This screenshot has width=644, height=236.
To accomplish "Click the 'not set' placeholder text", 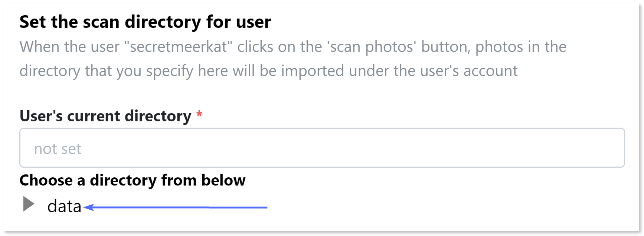I will [x=58, y=149].
